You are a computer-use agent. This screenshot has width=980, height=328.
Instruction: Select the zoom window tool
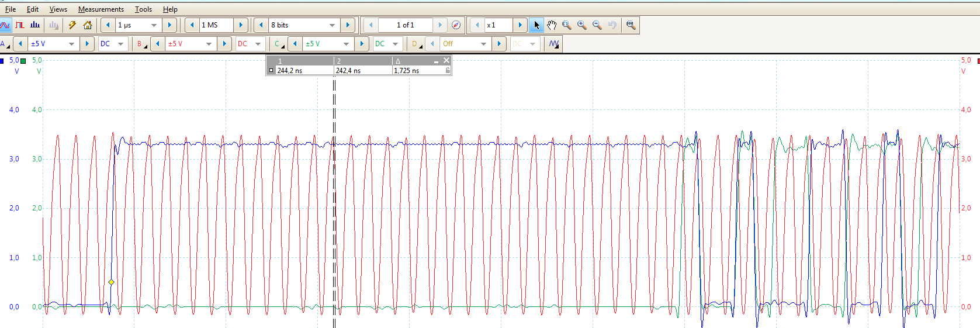567,25
